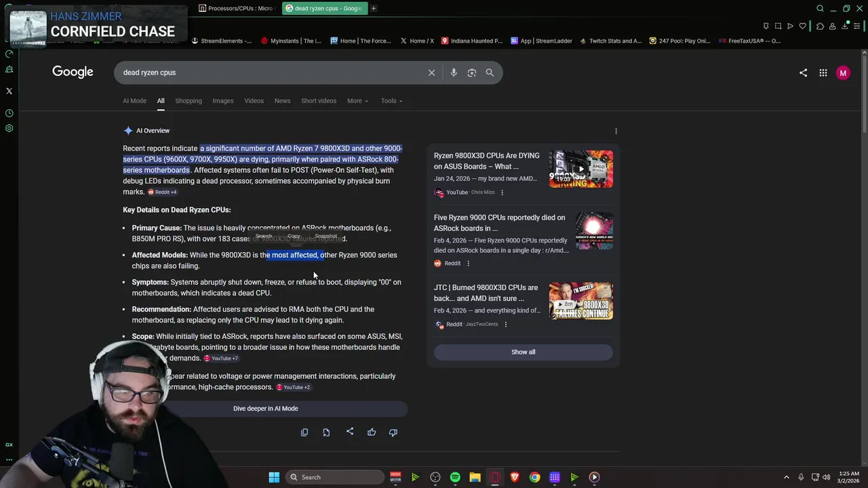Start voice search with microphone icon
The height and width of the screenshot is (488, 868).
[454, 73]
